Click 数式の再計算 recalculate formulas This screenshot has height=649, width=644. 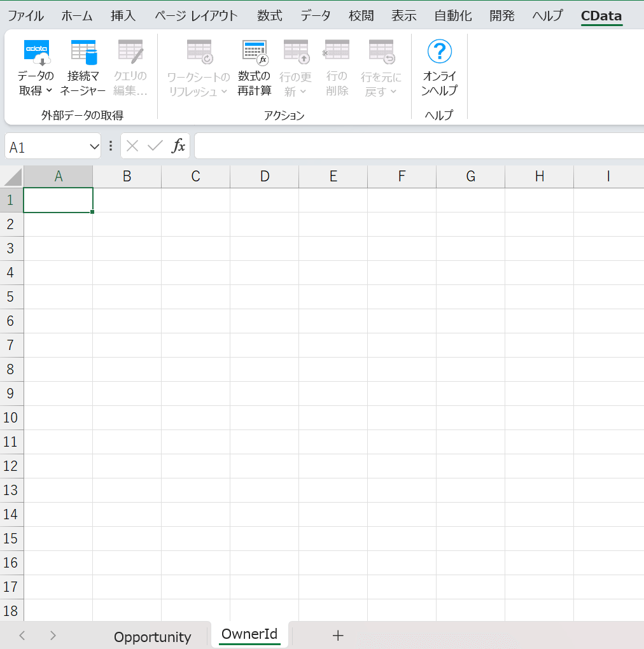(x=255, y=68)
